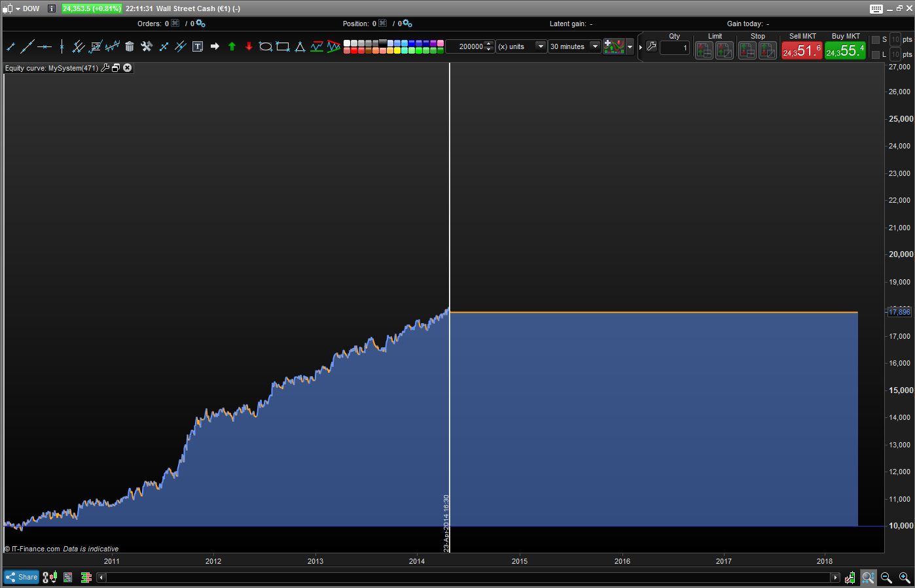Pick the white color swatch
915x588 pixels.
pyautogui.click(x=347, y=43)
